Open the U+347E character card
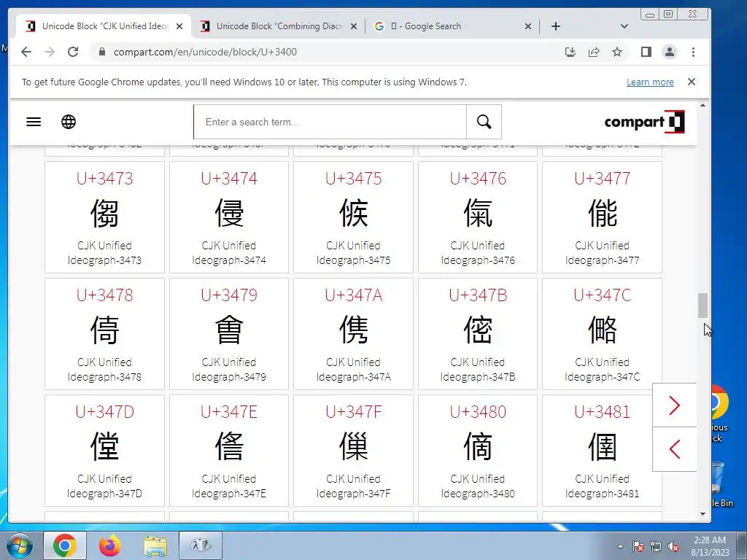 (229, 451)
